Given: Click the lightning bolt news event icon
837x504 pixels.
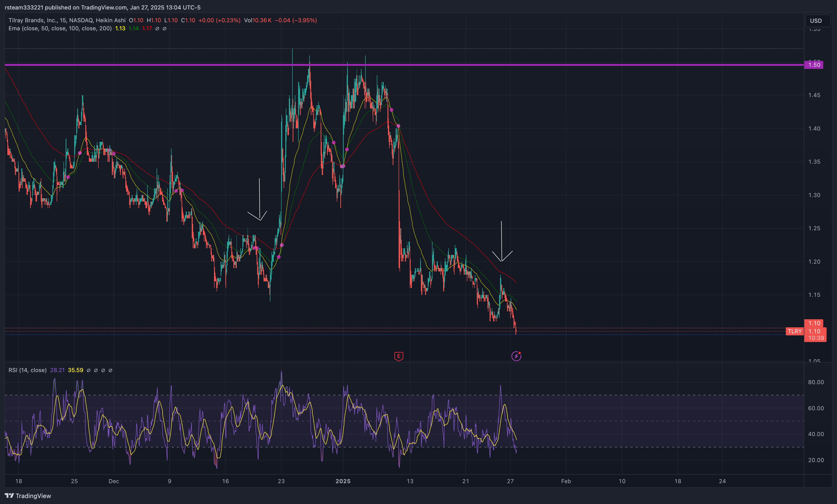Looking at the screenshot, I should pos(516,356).
